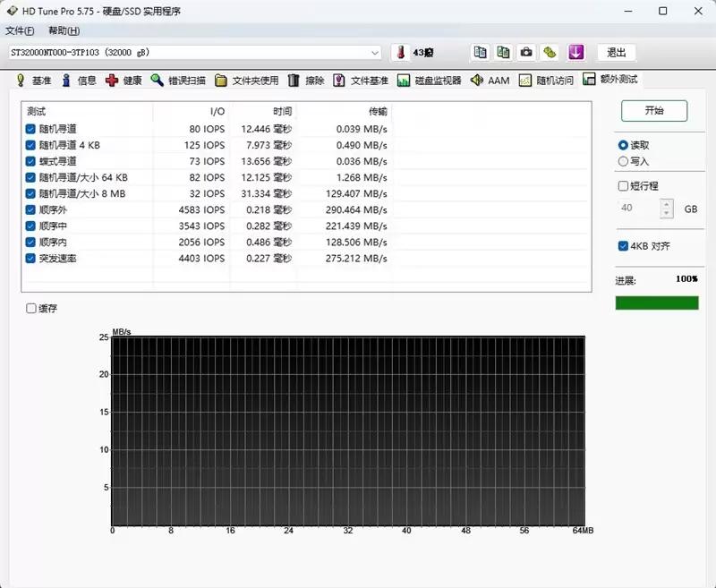Viewport: 716px width, 588px height.
Task: Click the GB value stepper up arrow
Action: 666,203
